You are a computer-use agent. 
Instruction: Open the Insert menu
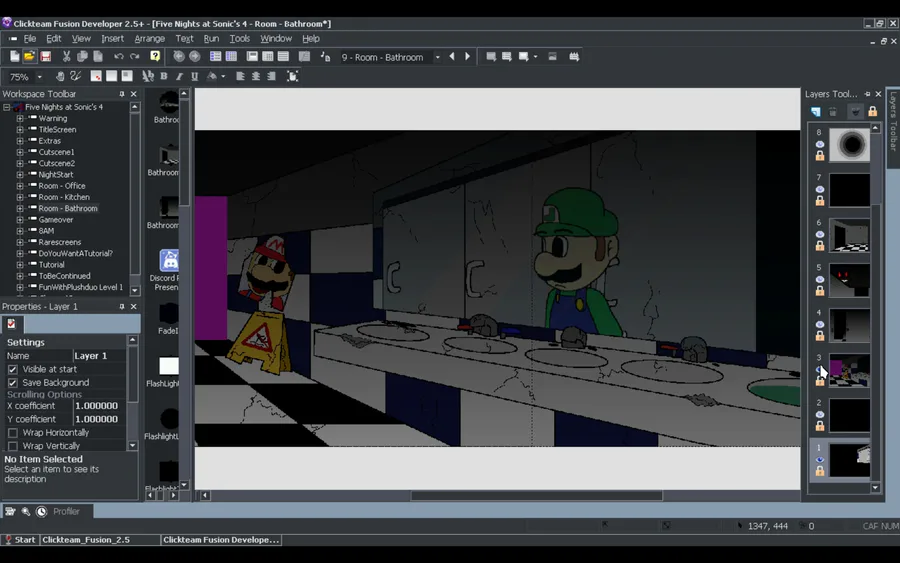pos(112,39)
